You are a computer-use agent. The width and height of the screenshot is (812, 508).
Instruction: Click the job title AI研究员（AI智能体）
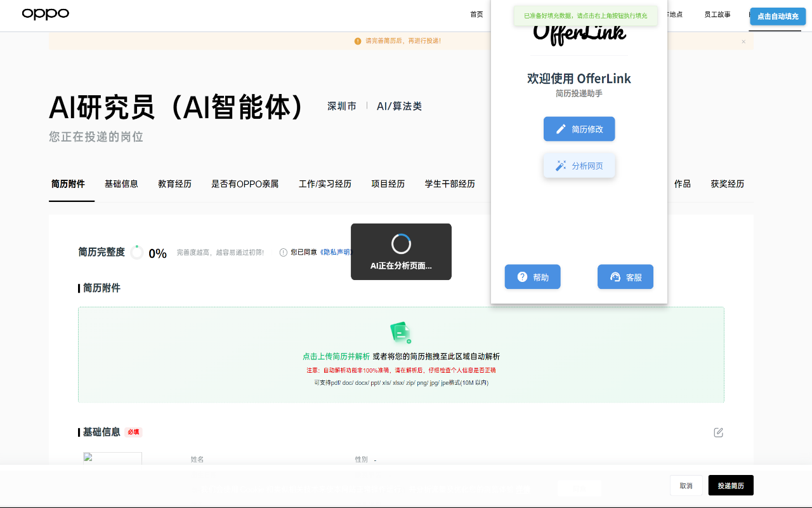click(x=178, y=107)
